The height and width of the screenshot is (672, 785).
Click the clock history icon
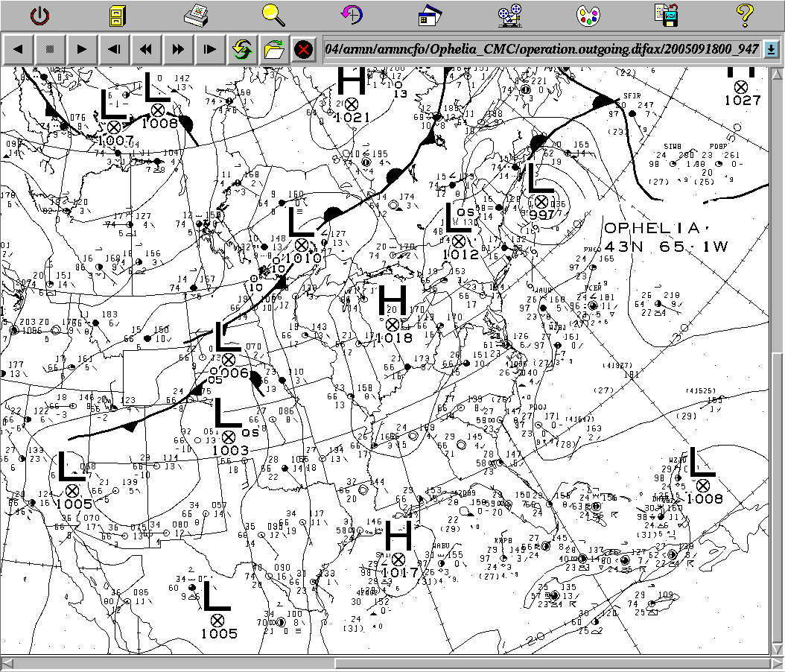tap(352, 14)
